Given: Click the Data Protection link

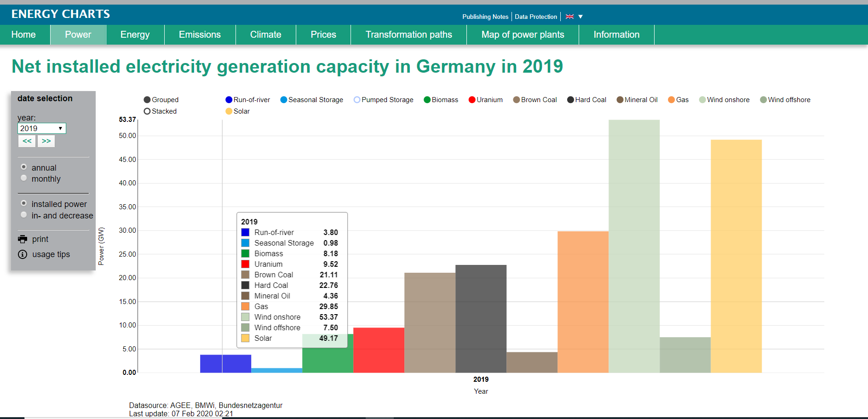Looking at the screenshot, I should point(536,17).
